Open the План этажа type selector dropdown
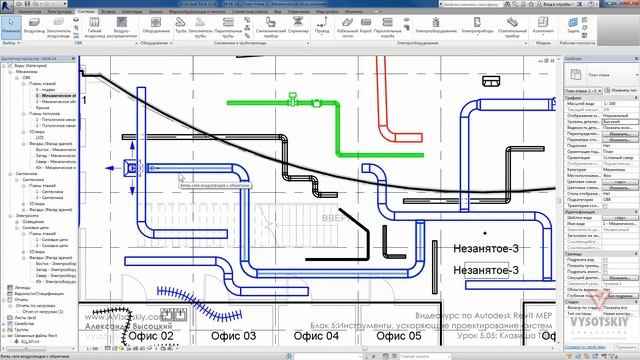This screenshot has height=360, width=640. (x=636, y=75)
